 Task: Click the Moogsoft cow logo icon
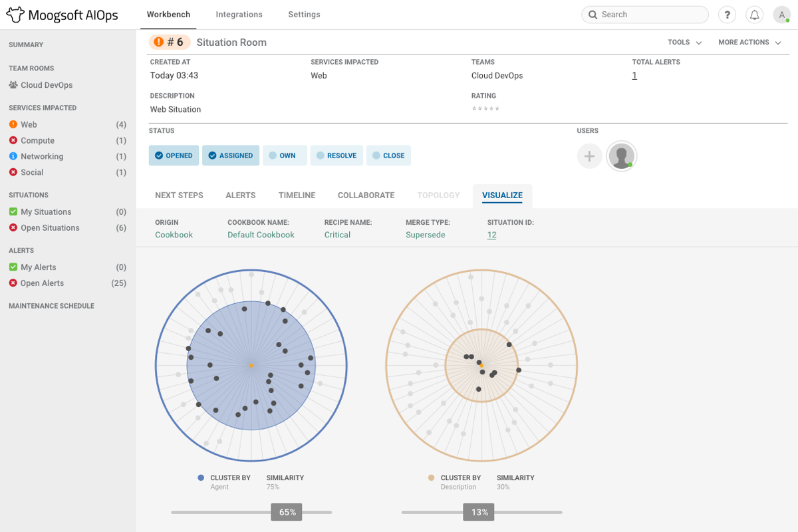(15, 14)
